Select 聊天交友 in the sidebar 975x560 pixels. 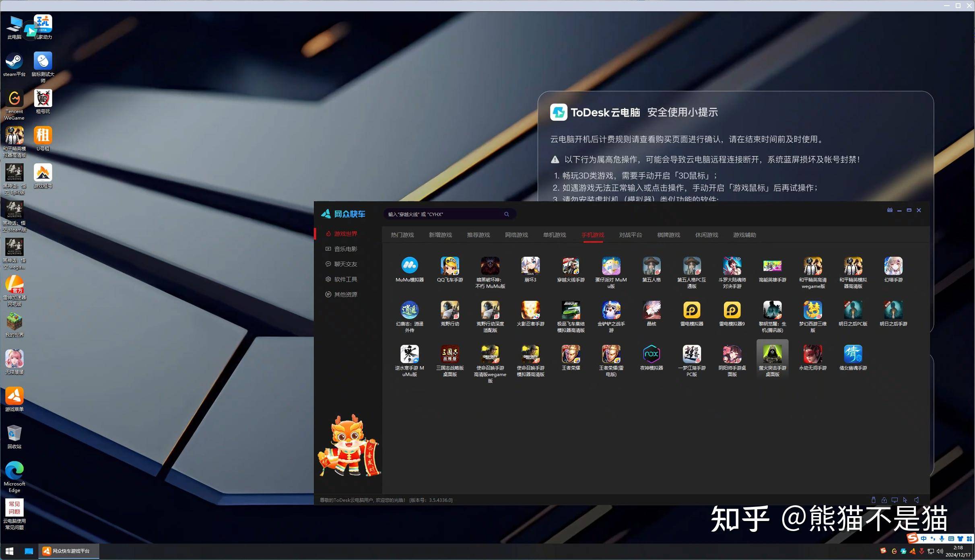click(345, 264)
